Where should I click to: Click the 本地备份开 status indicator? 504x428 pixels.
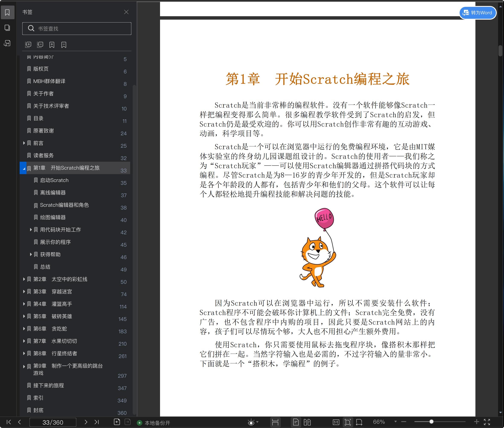point(154,423)
